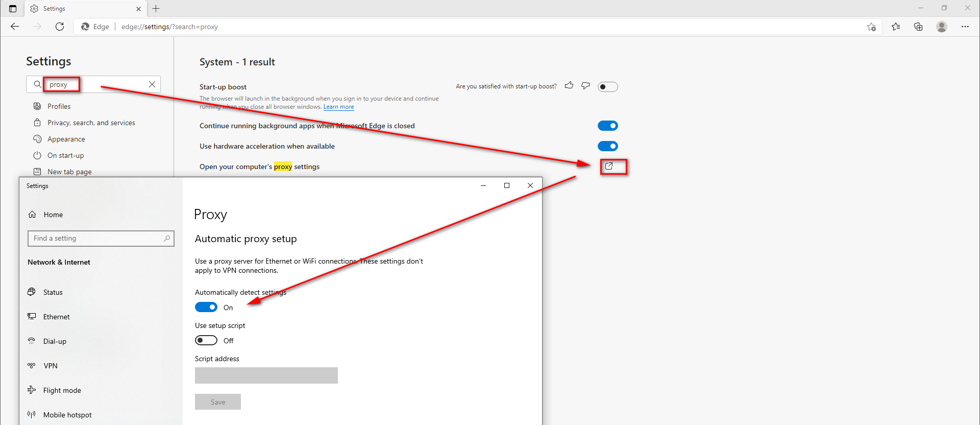This screenshot has width=980, height=425.
Task: Toggle the Start-up boost switch
Action: pos(608,87)
